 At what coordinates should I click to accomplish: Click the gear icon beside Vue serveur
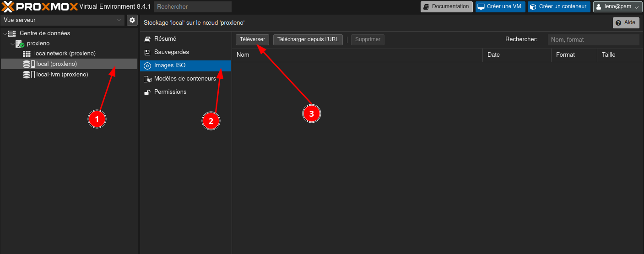click(132, 20)
